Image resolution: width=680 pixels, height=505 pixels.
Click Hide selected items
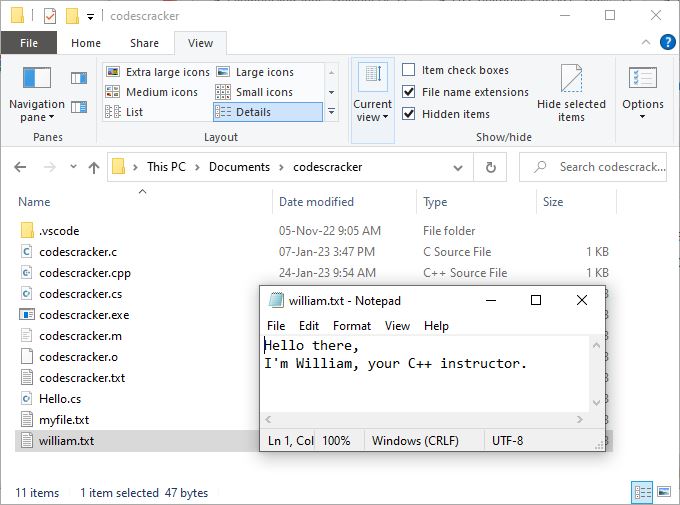click(x=571, y=93)
